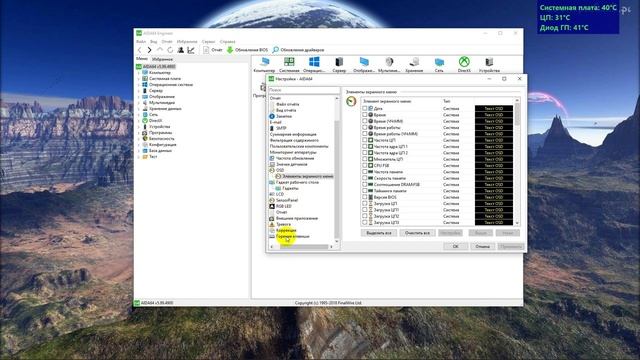Image resolution: width=640 pixels, height=360 pixels.
Task: Enable the Дата OSD item checkbox
Action: [364, 109]
